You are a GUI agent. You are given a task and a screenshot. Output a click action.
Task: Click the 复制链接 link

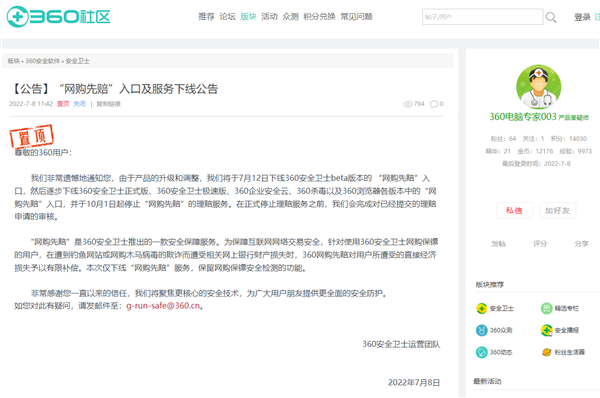(108, 104)
